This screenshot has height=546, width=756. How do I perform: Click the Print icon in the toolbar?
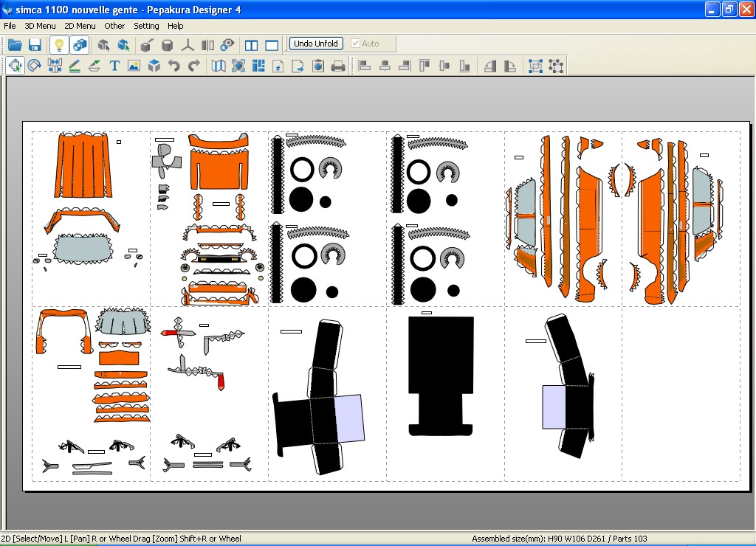pyautogui.click(x=338, y=66)
